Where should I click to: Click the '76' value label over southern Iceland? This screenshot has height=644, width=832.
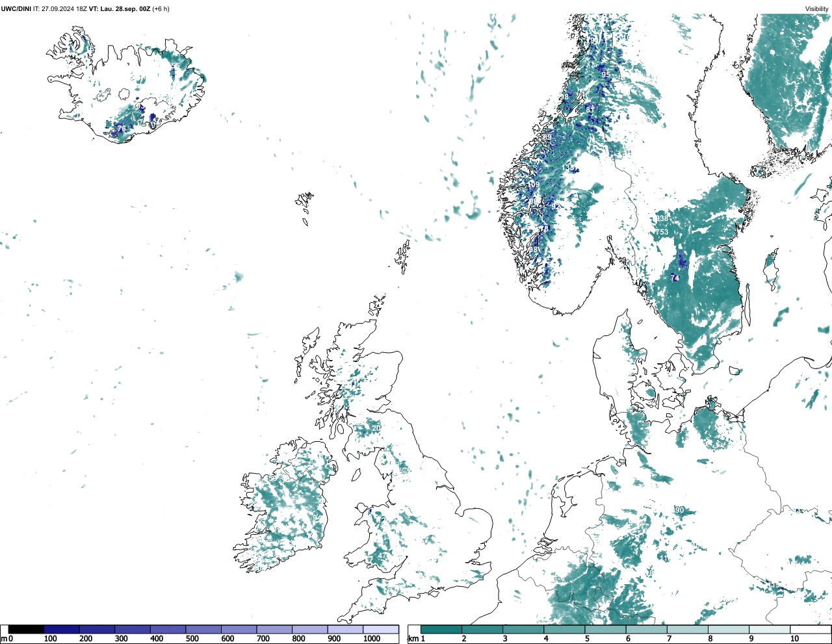(x=121, y=129)
